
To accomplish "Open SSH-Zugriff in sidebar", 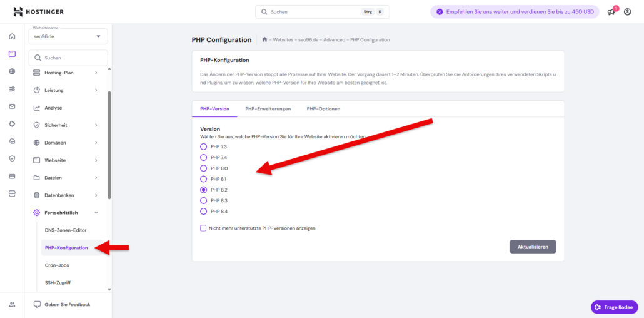I will (58, 282).
